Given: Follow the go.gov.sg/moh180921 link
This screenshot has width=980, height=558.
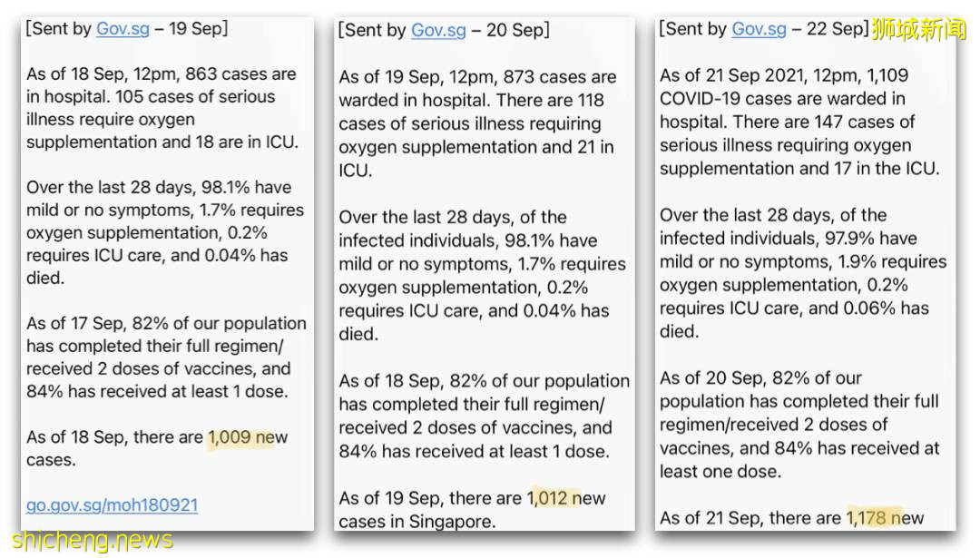Looking at the screenshot, I should (112, 505).
